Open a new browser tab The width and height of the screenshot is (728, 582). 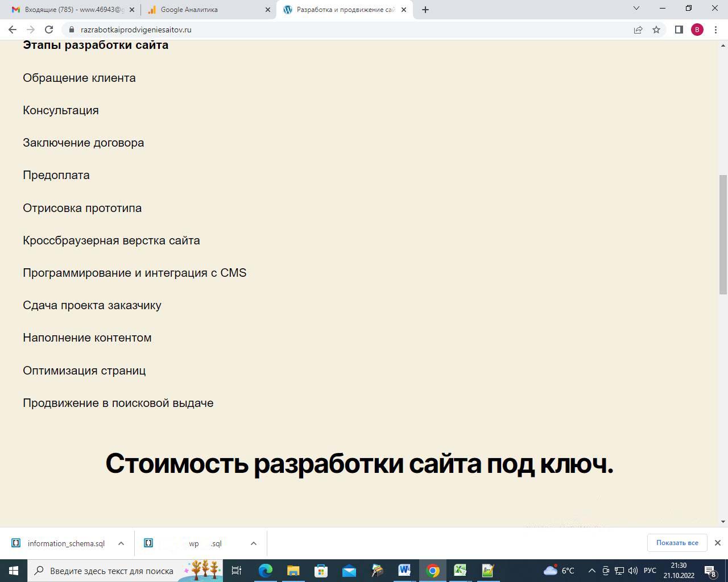(x=425, y=10)
